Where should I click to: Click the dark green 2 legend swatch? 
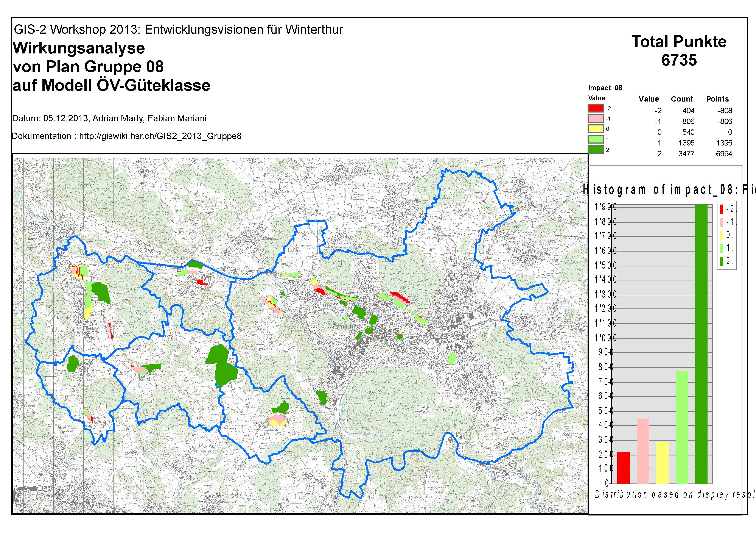[595, 150]
